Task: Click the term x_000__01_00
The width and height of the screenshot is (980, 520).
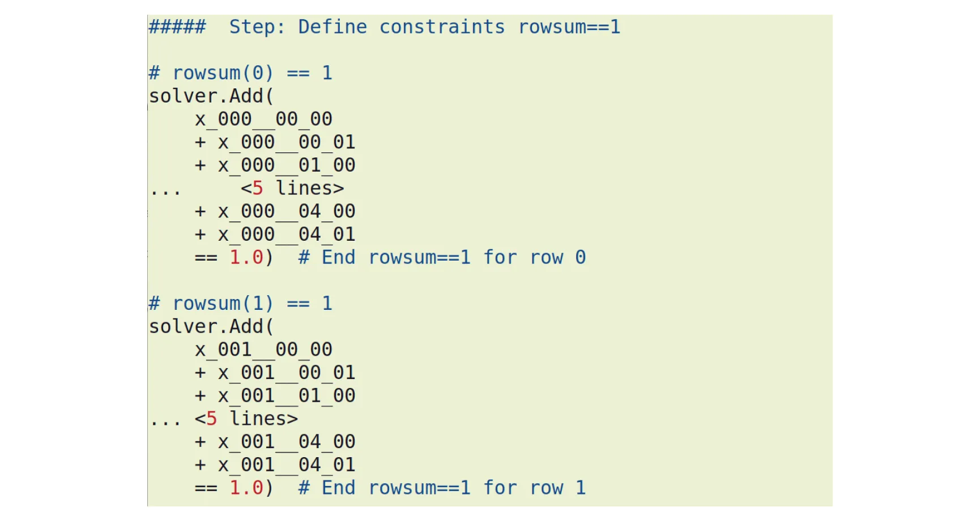Action: [287, 165]
